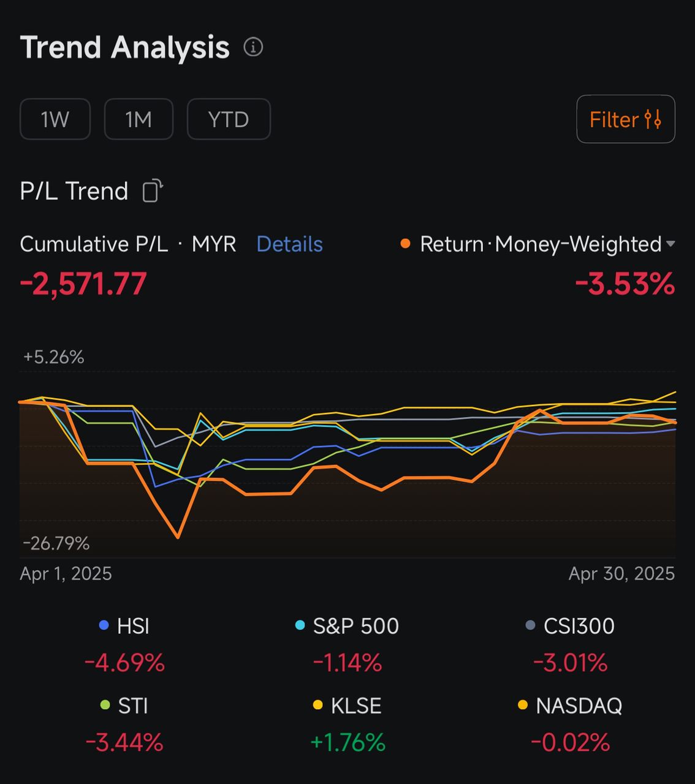Tap the copy icon next to P/L Trend
Screen dimensions: 695x784
(x=153, y=191)
